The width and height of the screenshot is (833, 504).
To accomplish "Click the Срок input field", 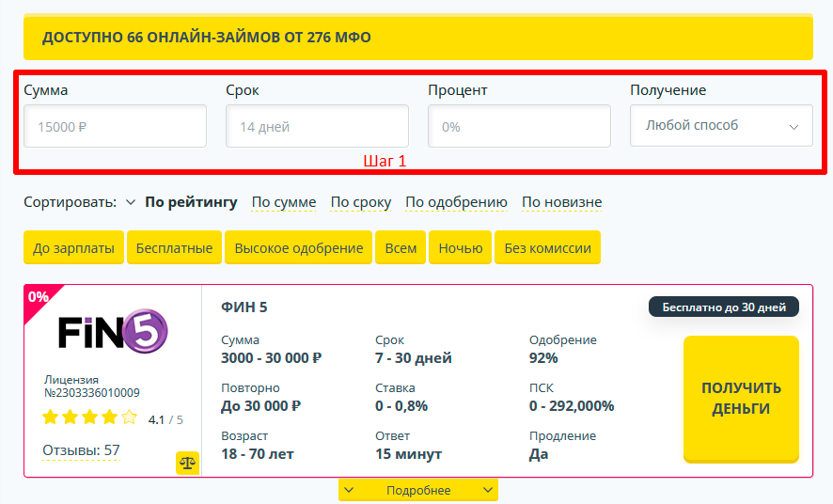I will point(317,126).
